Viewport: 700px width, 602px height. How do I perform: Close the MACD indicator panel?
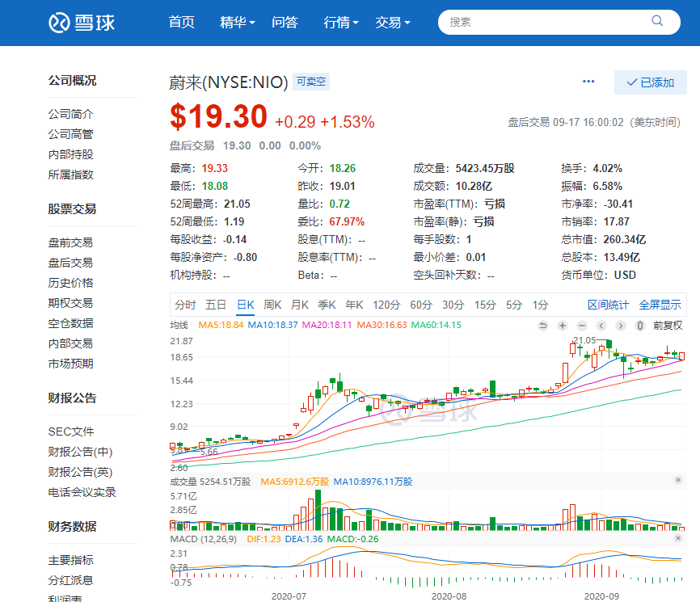678,537
